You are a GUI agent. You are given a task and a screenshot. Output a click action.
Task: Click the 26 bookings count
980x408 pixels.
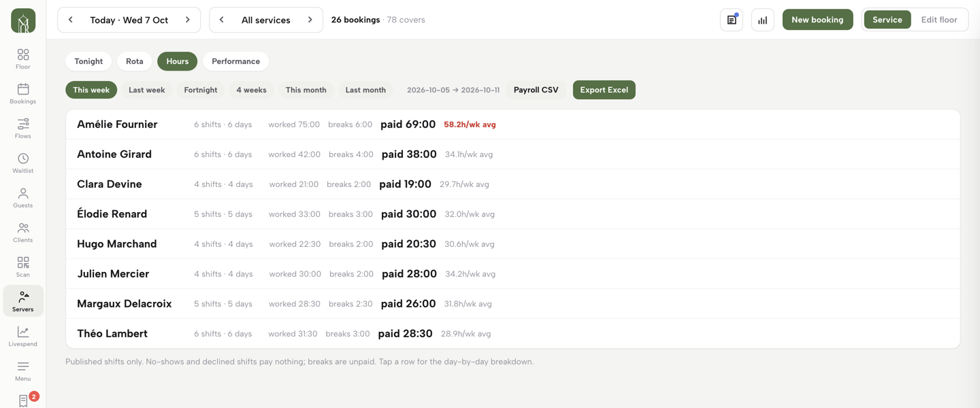pos(355,20)
